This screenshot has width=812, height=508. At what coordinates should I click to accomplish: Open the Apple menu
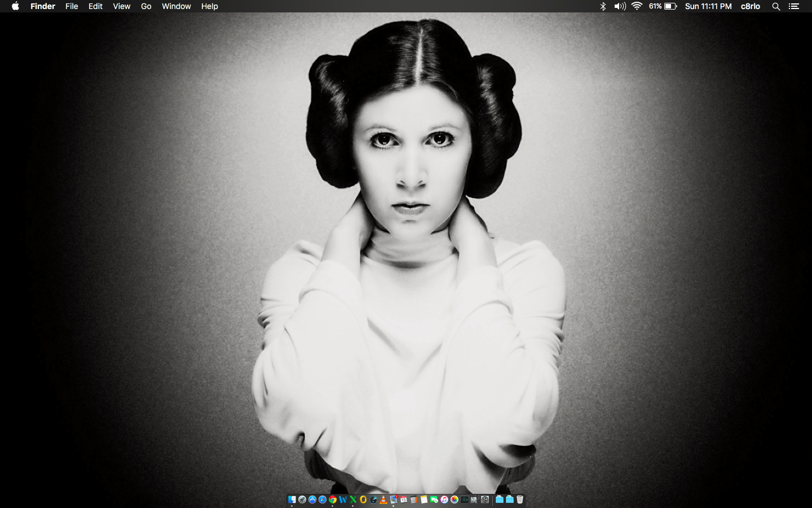[15, 6]
